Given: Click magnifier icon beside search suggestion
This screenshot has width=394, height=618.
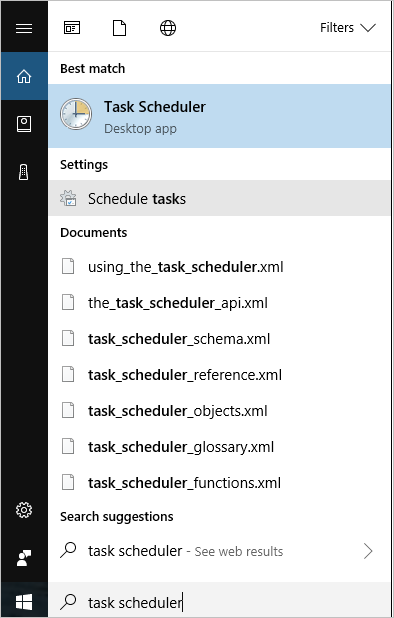Looking at the screenshot, I should [x=68, y=550].
